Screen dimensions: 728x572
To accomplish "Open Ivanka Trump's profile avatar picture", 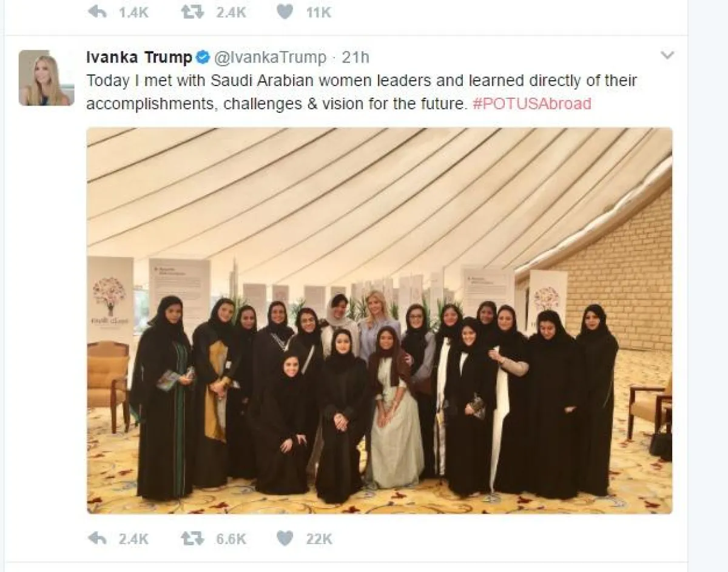I will click(x=46, y=78).
